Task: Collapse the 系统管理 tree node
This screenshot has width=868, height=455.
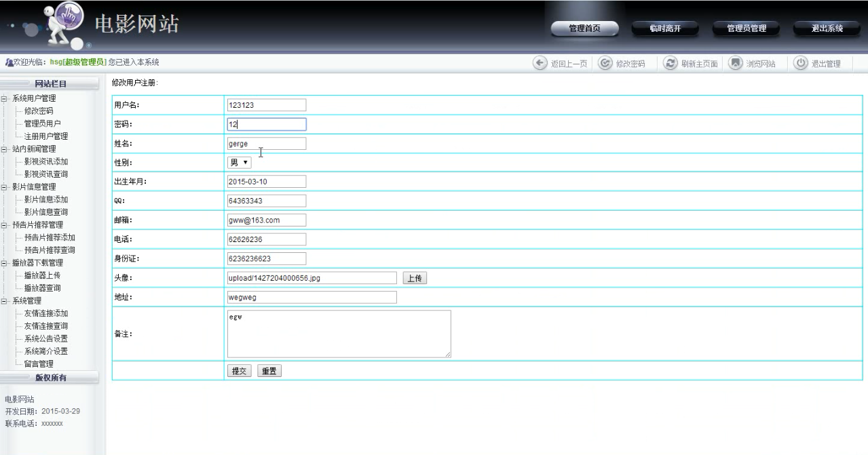Action: (x=5, y=301)
